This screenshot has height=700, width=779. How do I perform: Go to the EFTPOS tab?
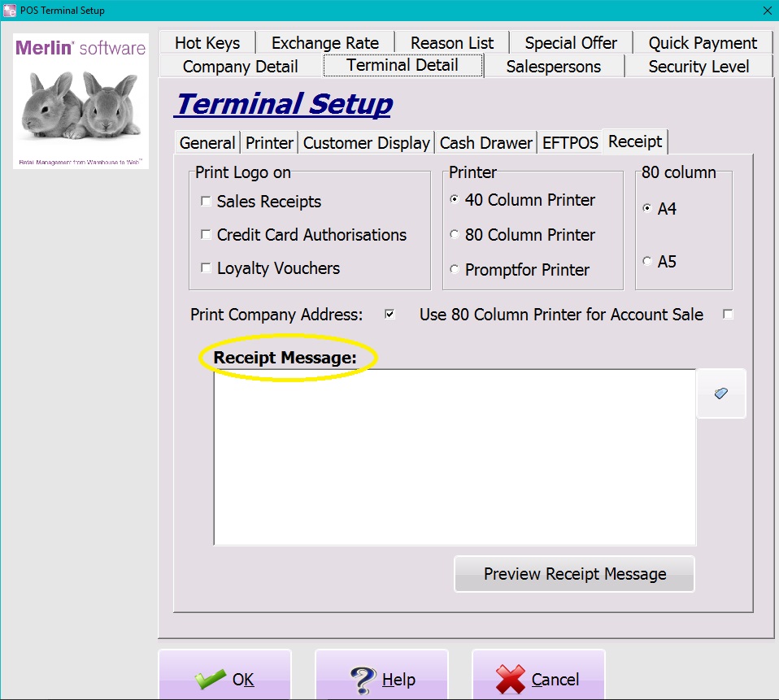click(x=570, y=141)
